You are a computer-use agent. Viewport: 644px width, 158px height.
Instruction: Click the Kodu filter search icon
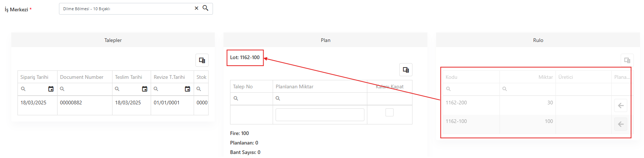(449, 89)
